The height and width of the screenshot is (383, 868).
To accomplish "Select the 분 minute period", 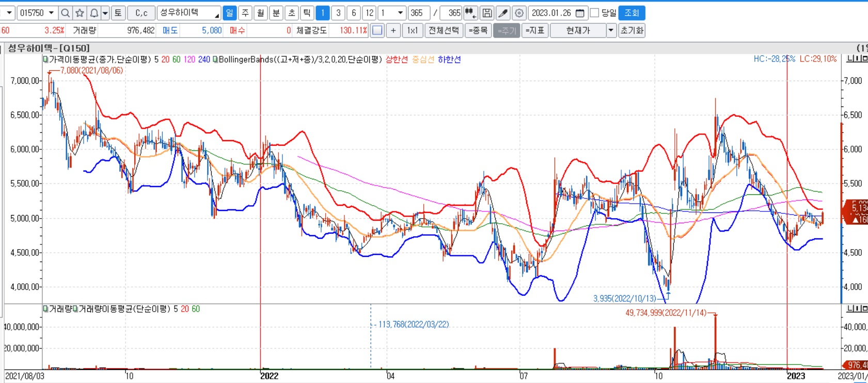I will [x=276, y=13].
